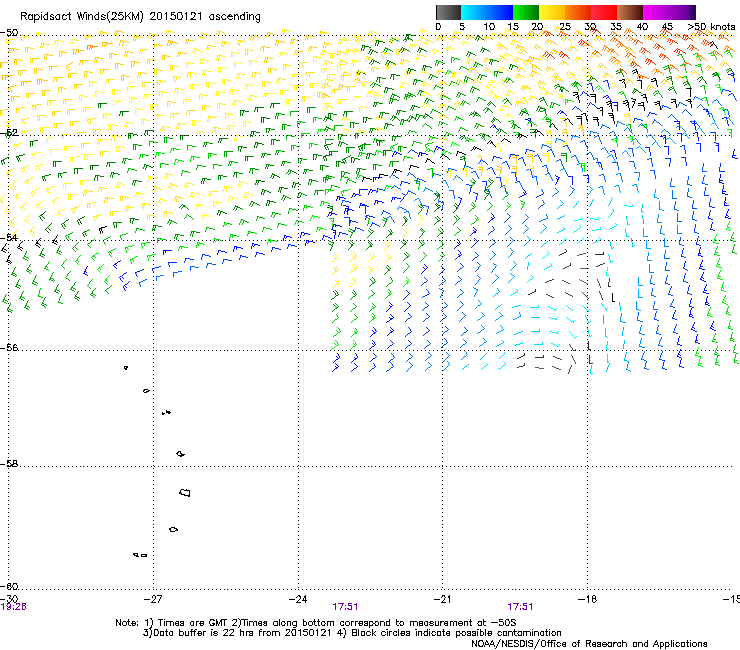Click the purple '17:51' time near -18
740x650 pixels.
520,607
